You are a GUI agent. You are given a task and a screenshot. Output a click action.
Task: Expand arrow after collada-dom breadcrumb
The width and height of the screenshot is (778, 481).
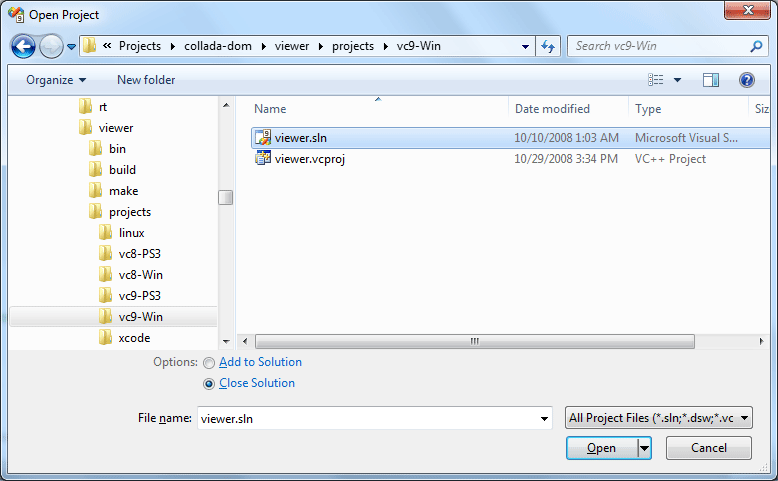pos(263,46)
